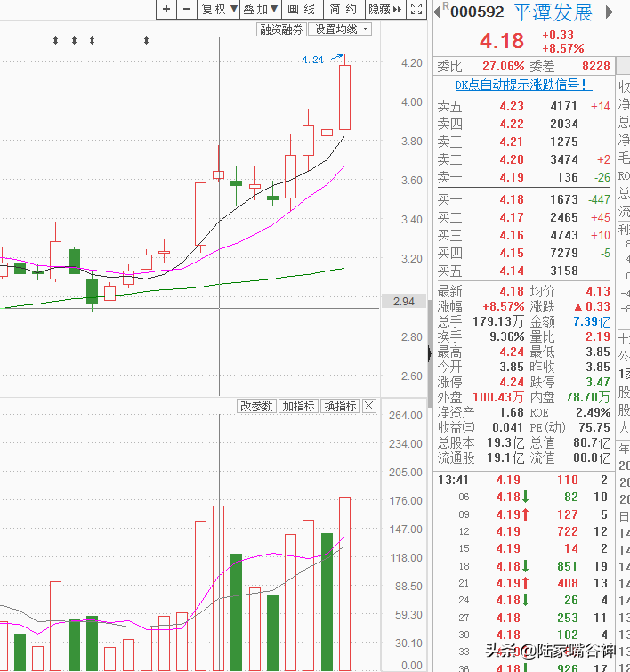
Task: Select 买五 price 4.14
Action: pyautogui.click(x=512, y=271)
